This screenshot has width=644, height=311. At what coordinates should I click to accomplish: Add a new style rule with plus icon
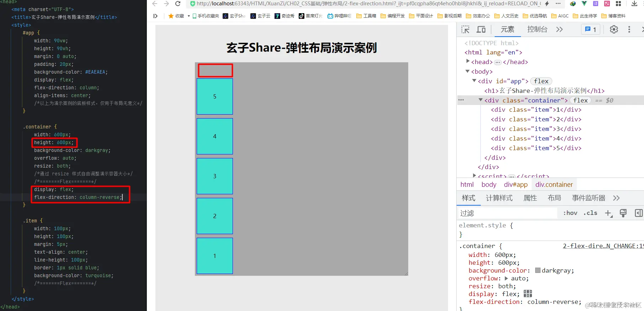pos(608,213)
